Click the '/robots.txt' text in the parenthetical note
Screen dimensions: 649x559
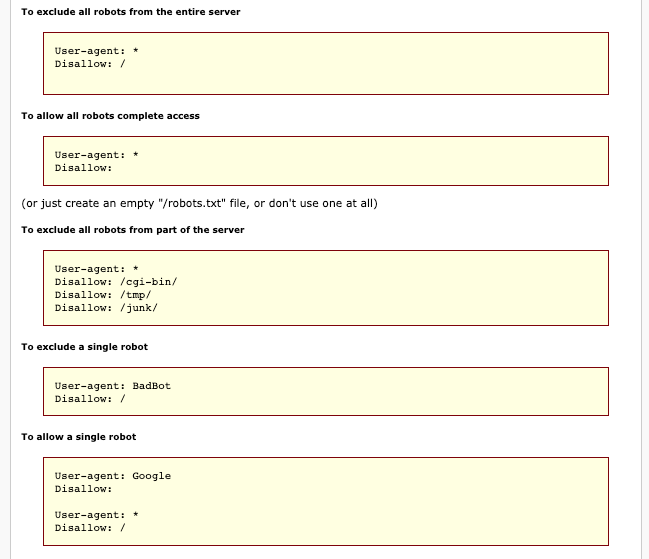192,203
